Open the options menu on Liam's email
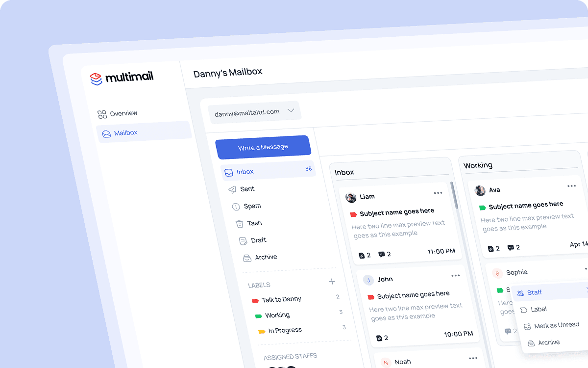Image resolution: width=588 pixels, height=368 pixels. pyautogui.click(x=438, y=193)
